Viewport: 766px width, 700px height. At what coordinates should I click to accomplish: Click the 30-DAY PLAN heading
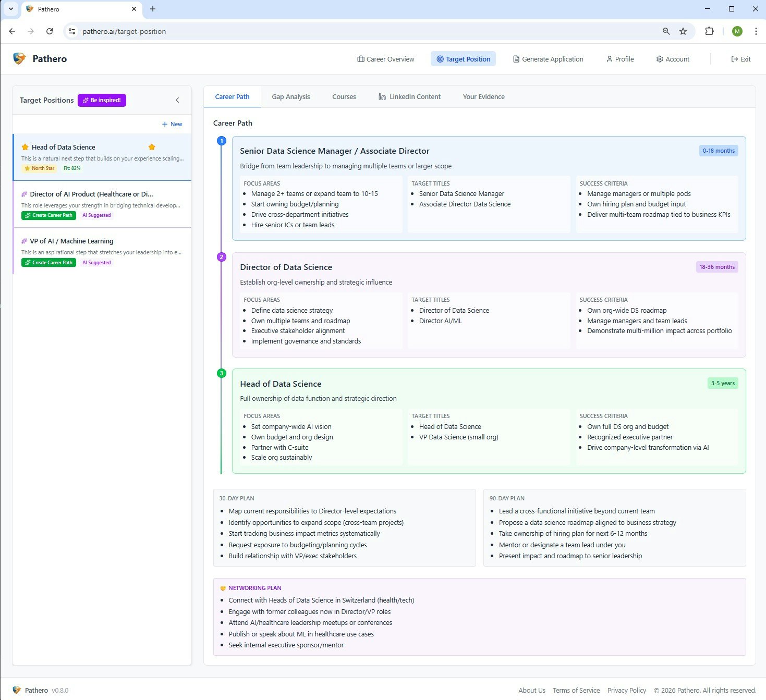237,498
